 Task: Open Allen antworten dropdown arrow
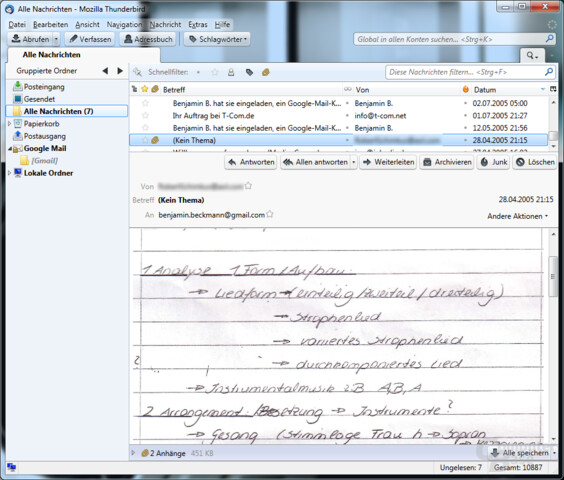pos(354,162)
